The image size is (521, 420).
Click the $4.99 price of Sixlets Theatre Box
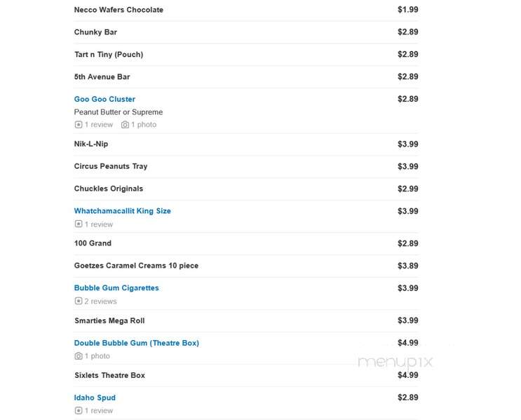[407, 375]
